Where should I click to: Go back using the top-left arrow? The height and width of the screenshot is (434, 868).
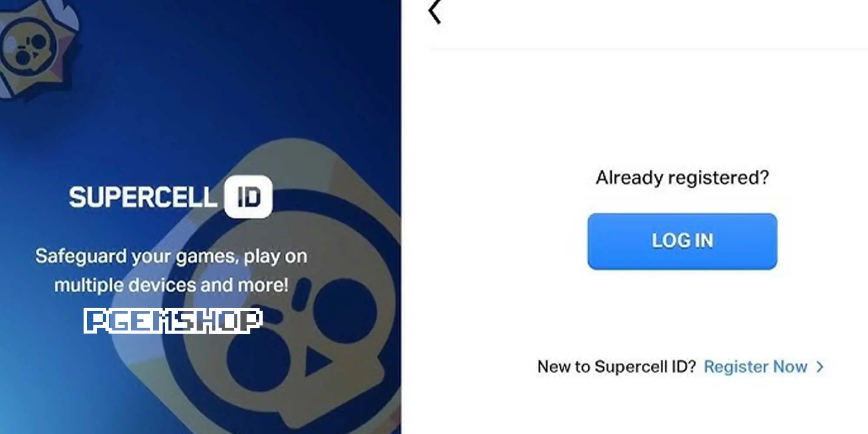point(434,12)
